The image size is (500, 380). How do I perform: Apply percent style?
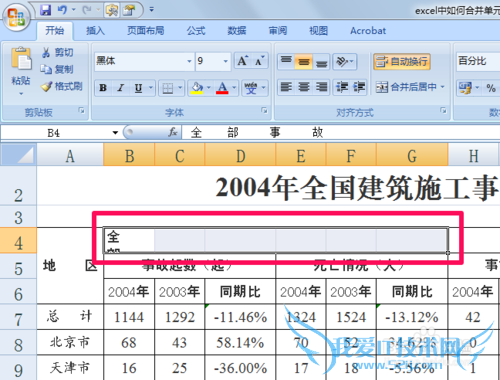tap(490, 88)
